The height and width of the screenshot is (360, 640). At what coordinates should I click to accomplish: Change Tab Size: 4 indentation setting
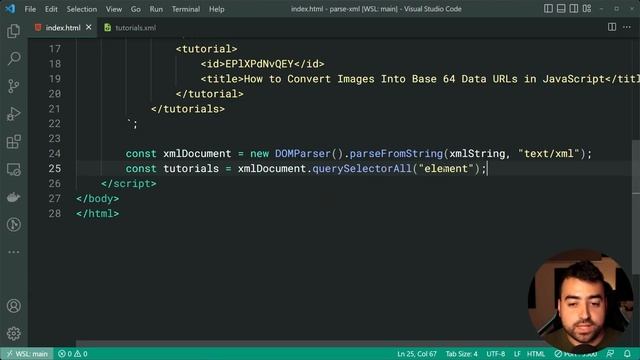pyautogui.click(x=461, y=353)
